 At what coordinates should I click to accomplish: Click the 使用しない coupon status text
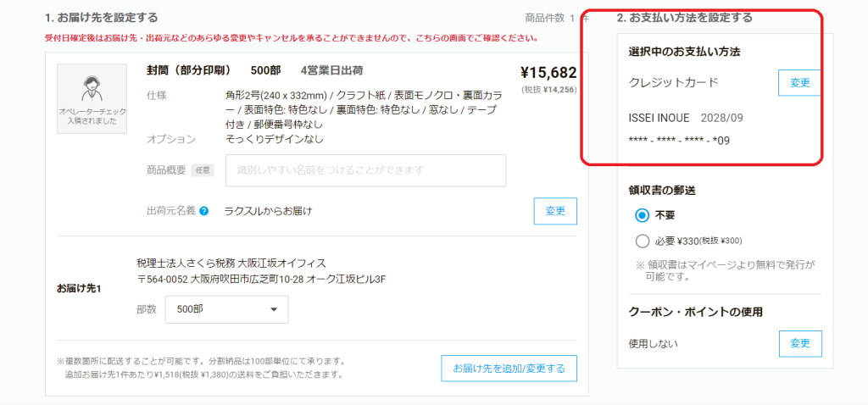click(x=653, y=343)
